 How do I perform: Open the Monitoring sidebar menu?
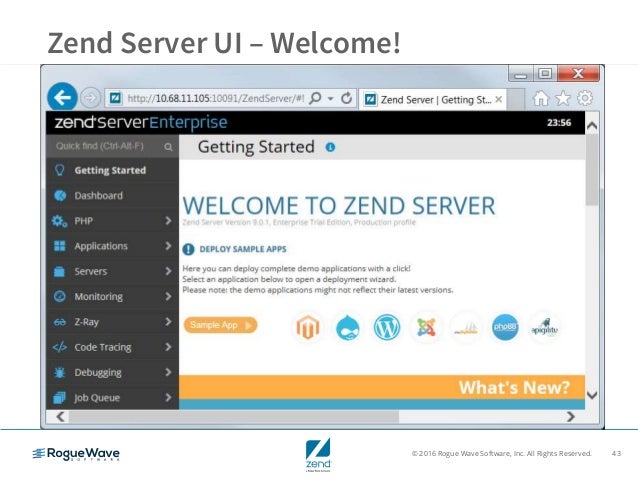coord(112,296)
